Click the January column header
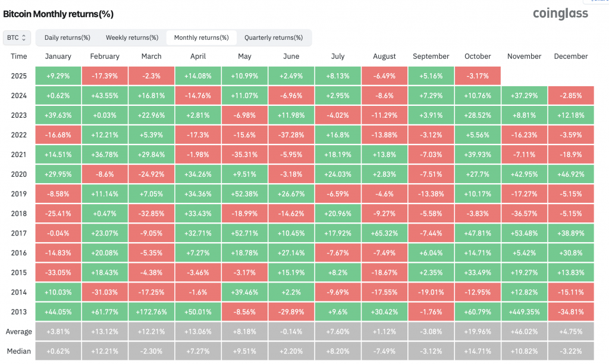 (x=58, y=57)
